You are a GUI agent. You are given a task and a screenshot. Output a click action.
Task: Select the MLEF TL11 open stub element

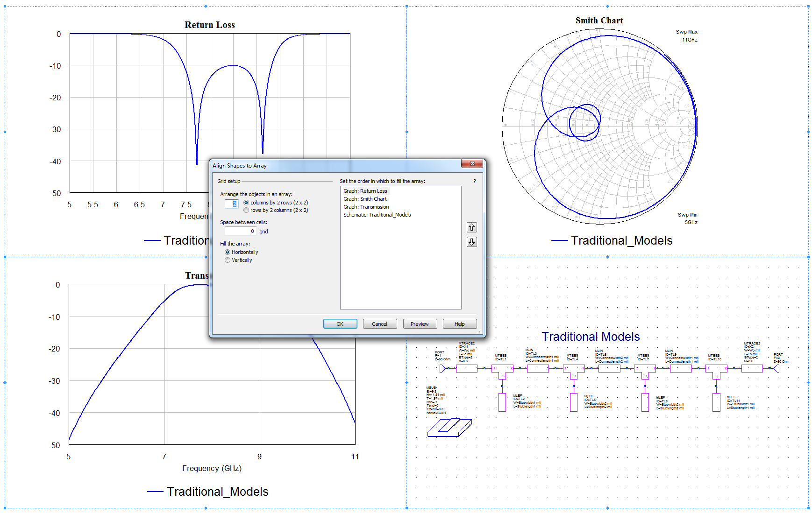tap(716, 402)
